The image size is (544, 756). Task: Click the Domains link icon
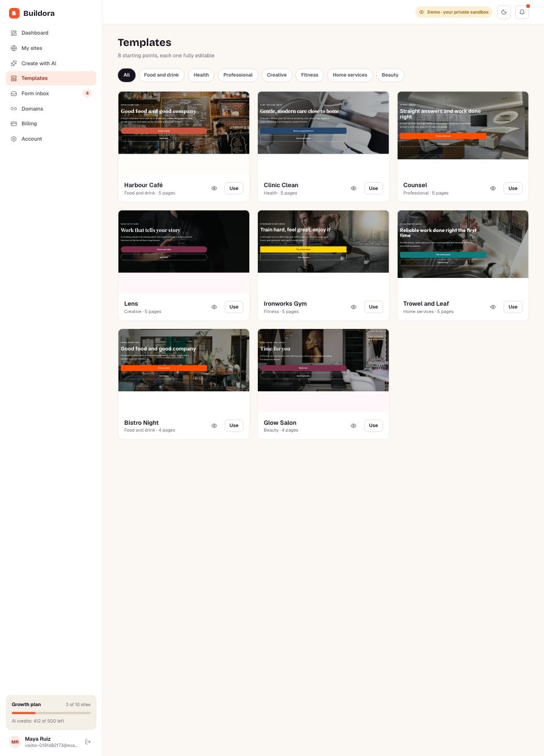[x=14, y=109]
